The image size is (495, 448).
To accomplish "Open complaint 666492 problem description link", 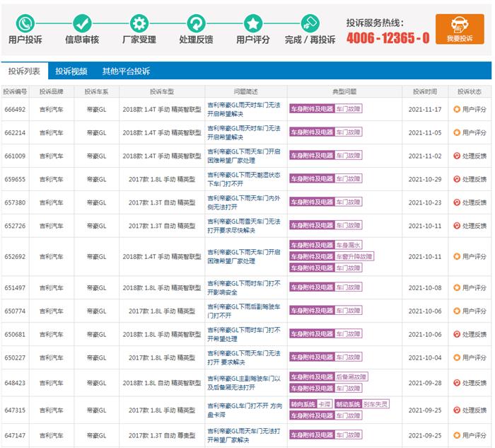I will click(244, 109).
